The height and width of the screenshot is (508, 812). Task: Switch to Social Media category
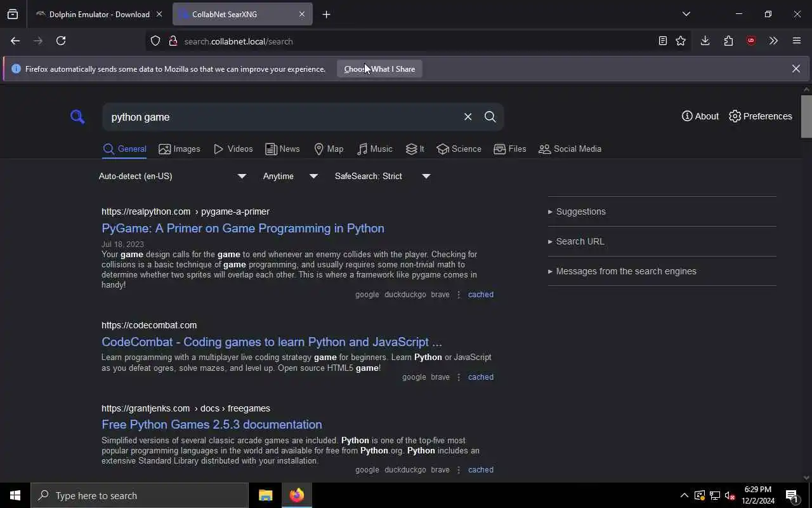[570, 149]
